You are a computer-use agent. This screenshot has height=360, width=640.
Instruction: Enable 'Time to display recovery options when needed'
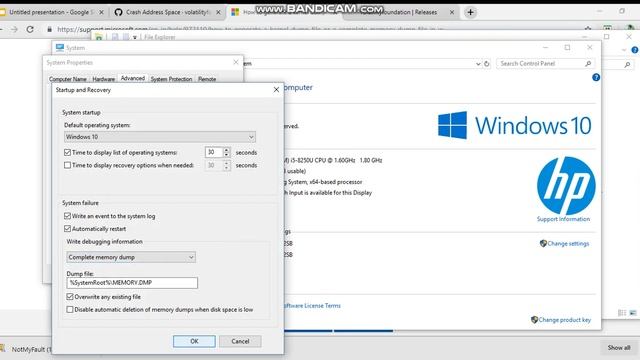[x=67, y=165]
